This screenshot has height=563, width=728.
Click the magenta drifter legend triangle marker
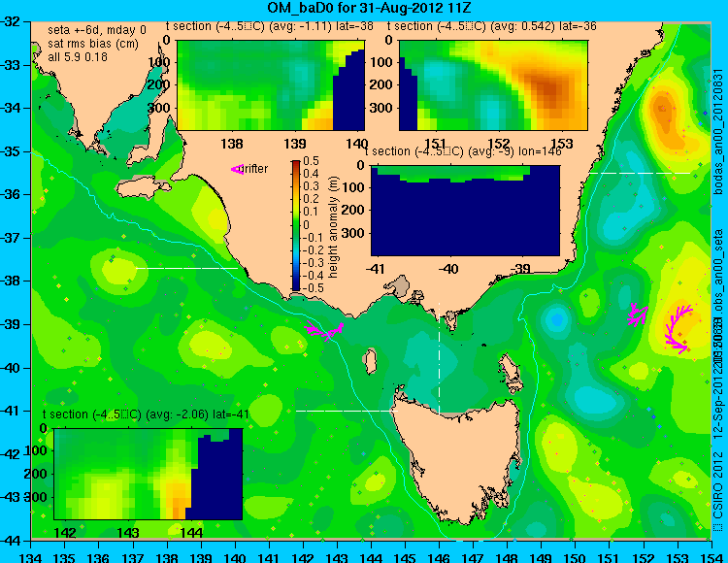point(237,170)
